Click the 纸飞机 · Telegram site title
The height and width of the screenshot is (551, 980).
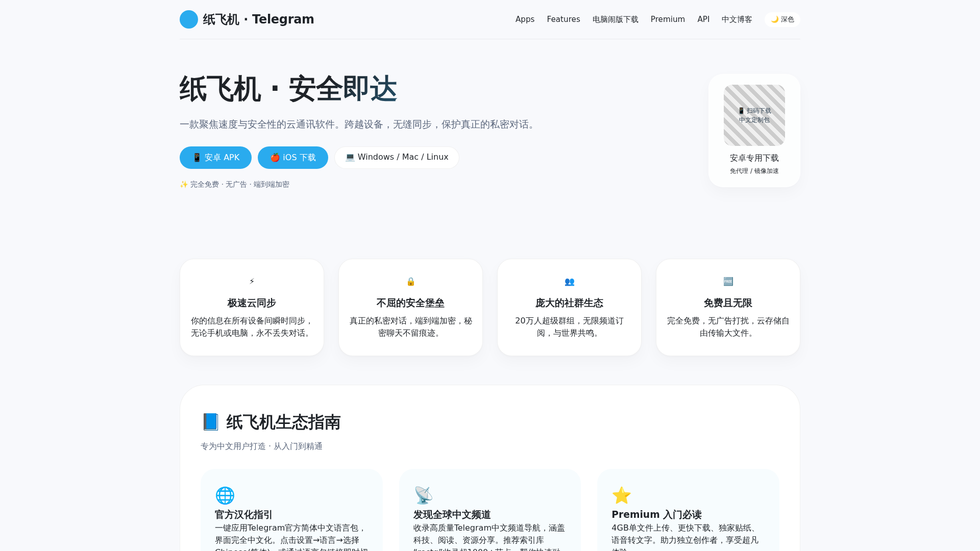pos(258,19)
